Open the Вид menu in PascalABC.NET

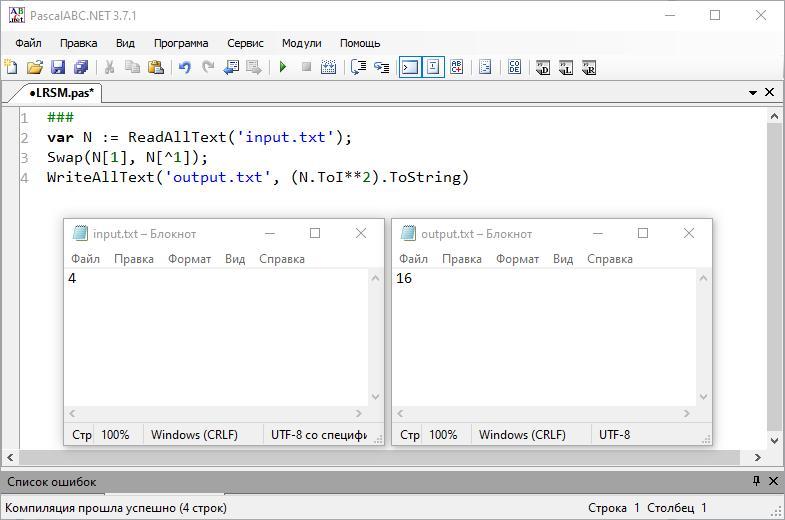[125, 43]
